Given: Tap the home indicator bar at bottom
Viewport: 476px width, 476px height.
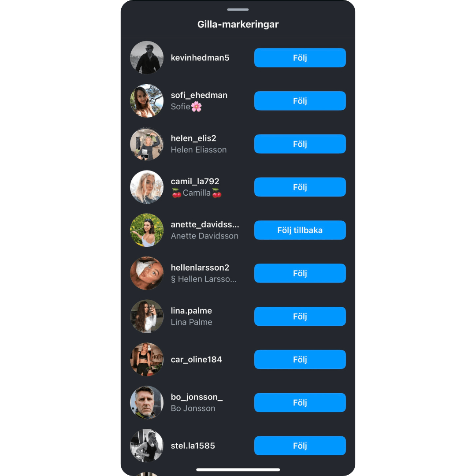Looking at the screenshot, I should (238, 470).
